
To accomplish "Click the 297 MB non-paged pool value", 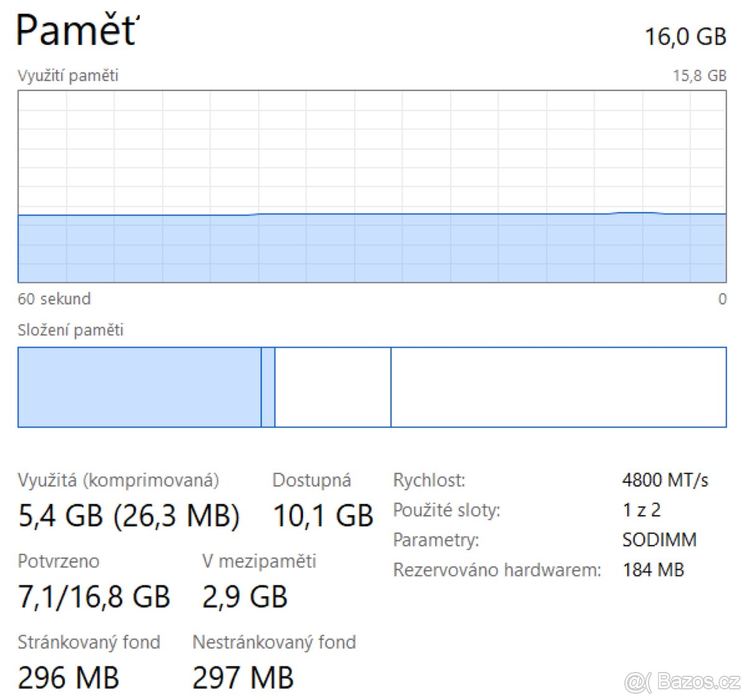I will pyautogui.click(x=243, y=678).
